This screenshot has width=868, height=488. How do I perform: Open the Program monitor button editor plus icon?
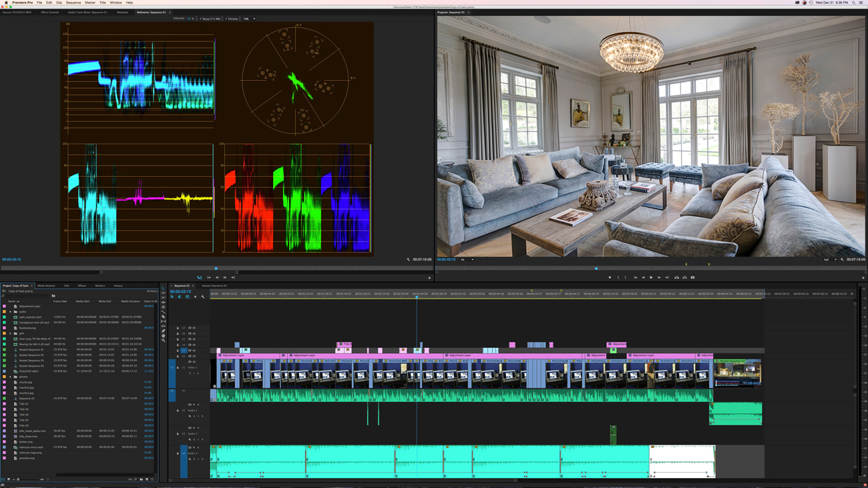pos(863,278)
